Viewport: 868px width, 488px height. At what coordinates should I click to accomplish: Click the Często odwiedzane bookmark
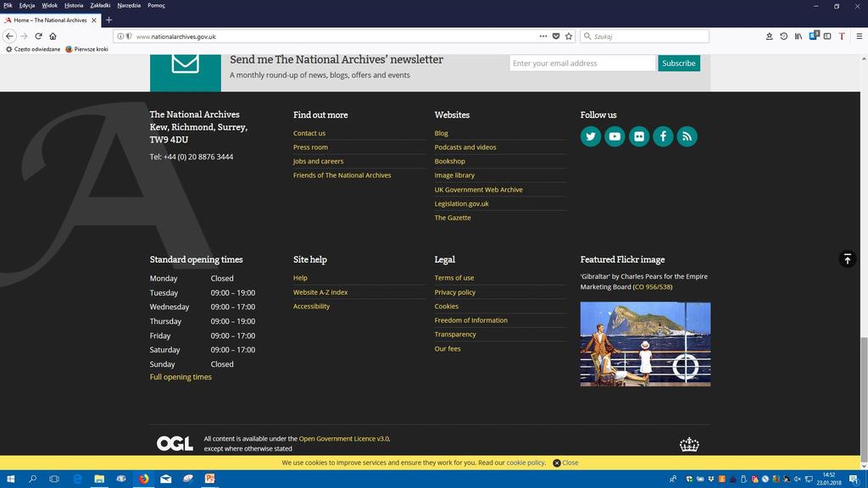(33, 49)
